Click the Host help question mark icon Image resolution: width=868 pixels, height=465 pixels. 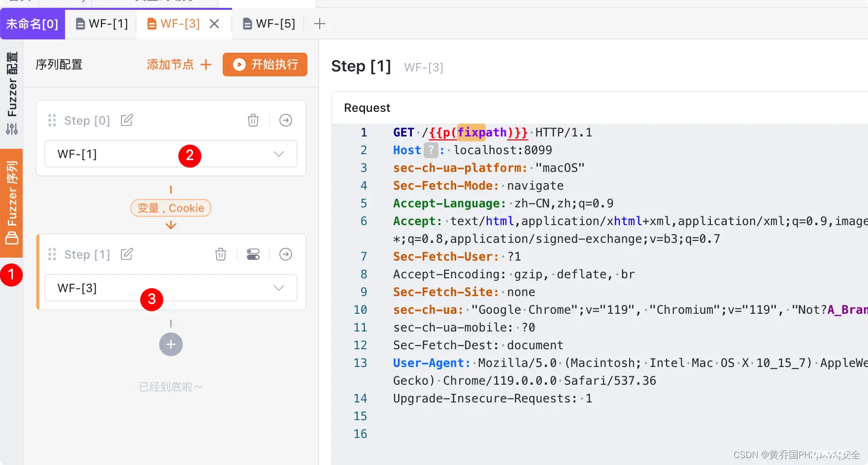point(431,150)
